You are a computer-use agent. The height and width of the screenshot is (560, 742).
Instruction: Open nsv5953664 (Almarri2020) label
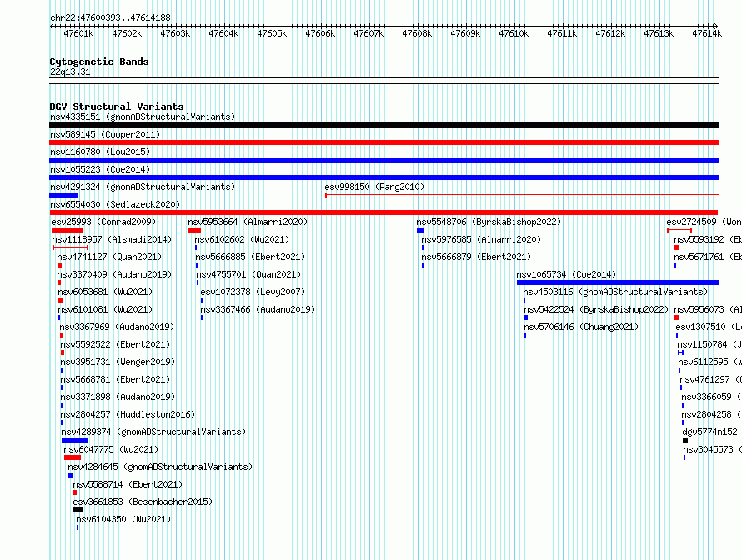click(x=248, y=222)
